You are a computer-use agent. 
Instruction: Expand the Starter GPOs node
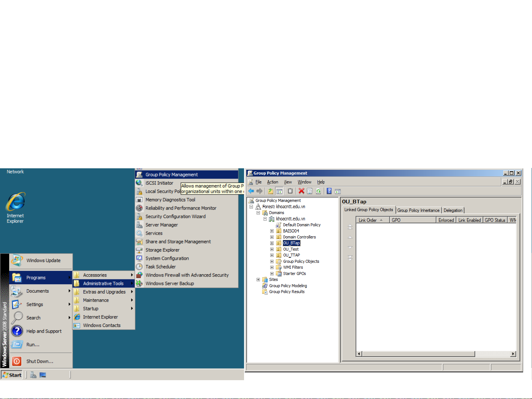pyautogui.click(x=272, y=274)
